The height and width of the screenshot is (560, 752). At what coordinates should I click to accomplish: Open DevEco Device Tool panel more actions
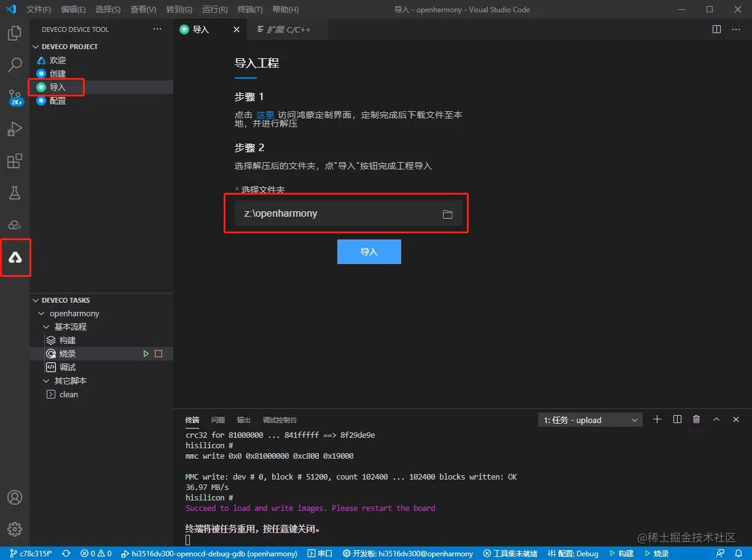tap(157, 29)
